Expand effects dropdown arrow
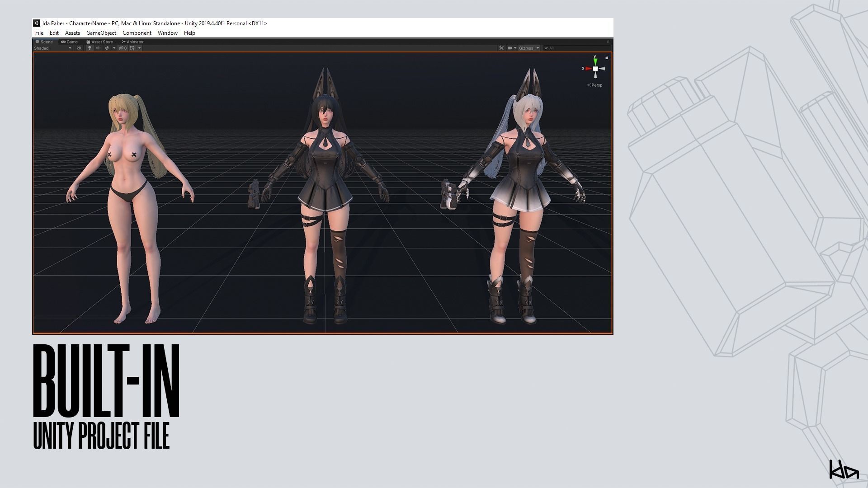Image resolution: width=868 pixels, height=488 pixels. tap(114, 48)
